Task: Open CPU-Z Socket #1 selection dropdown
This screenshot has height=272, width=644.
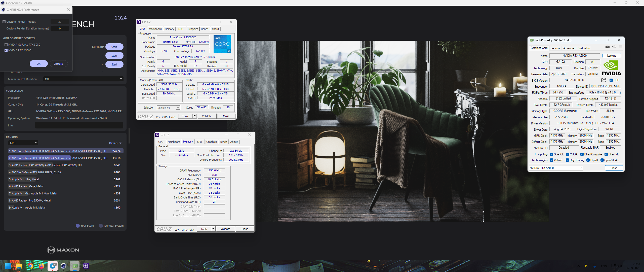Action: 168,108
